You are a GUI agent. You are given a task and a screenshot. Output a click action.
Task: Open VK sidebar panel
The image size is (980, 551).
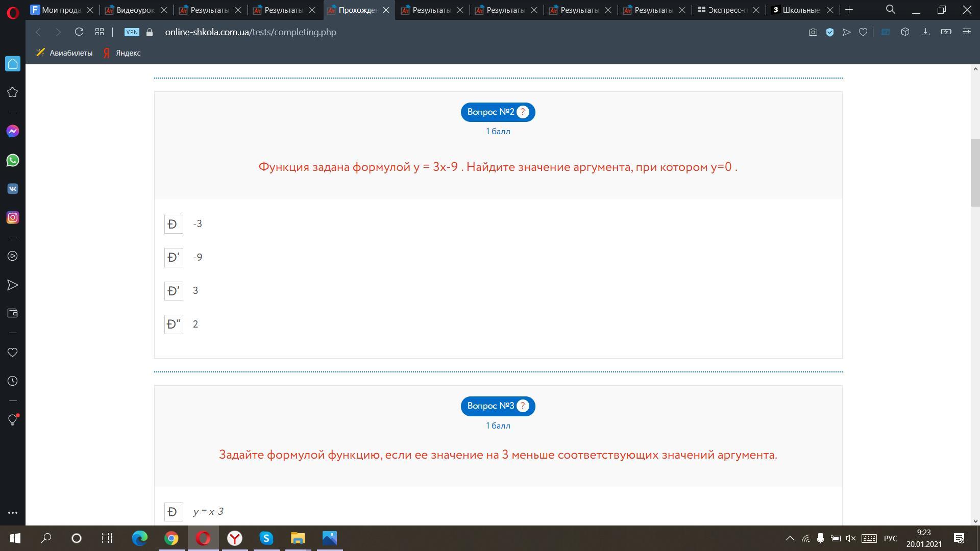click(13, 189)
